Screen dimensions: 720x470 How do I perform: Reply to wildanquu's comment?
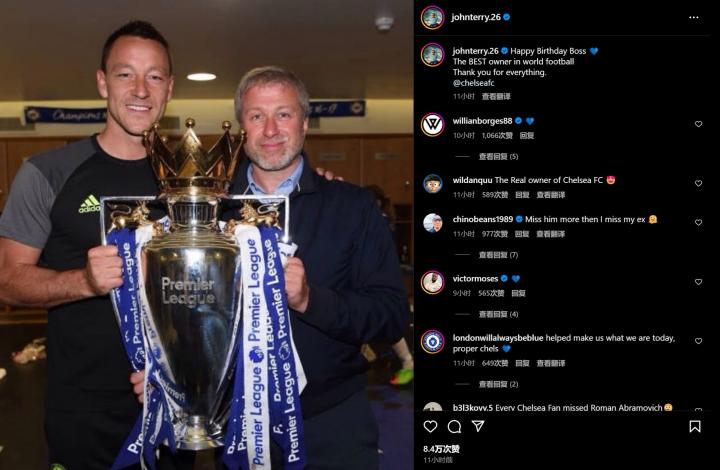522,195
